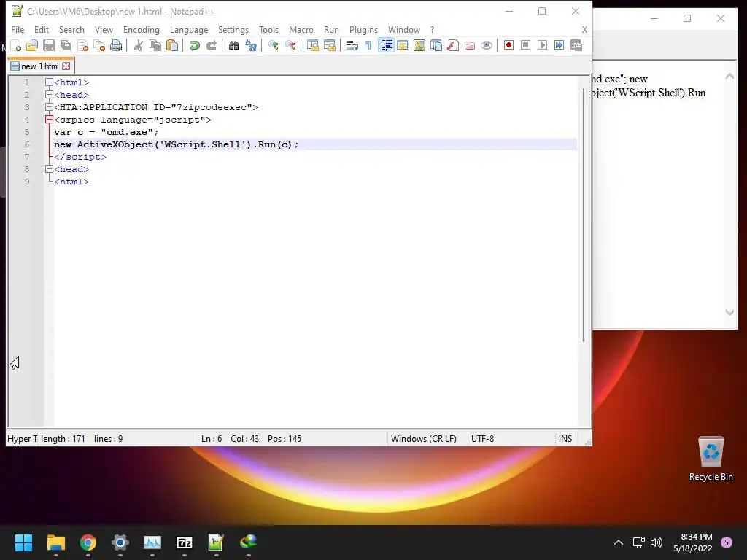Collapse the <html> fold on line 1

49,82
